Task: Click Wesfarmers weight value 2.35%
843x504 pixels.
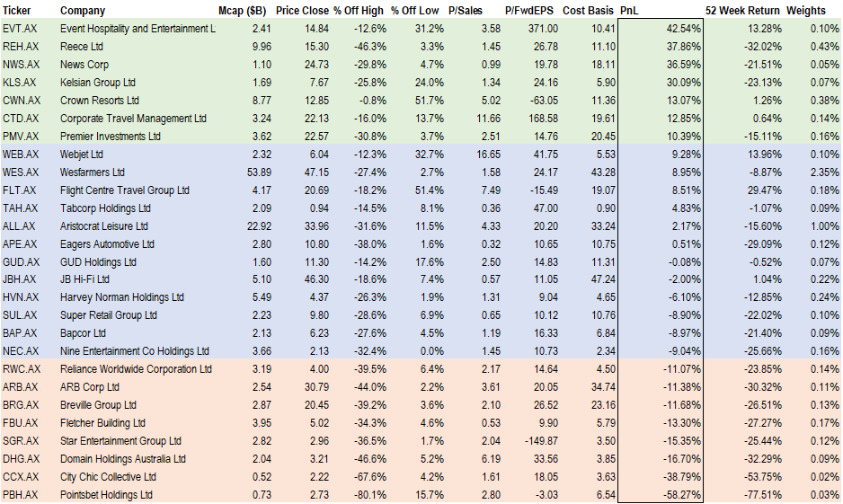Action: pyautogui.click(x=825, y=172)
